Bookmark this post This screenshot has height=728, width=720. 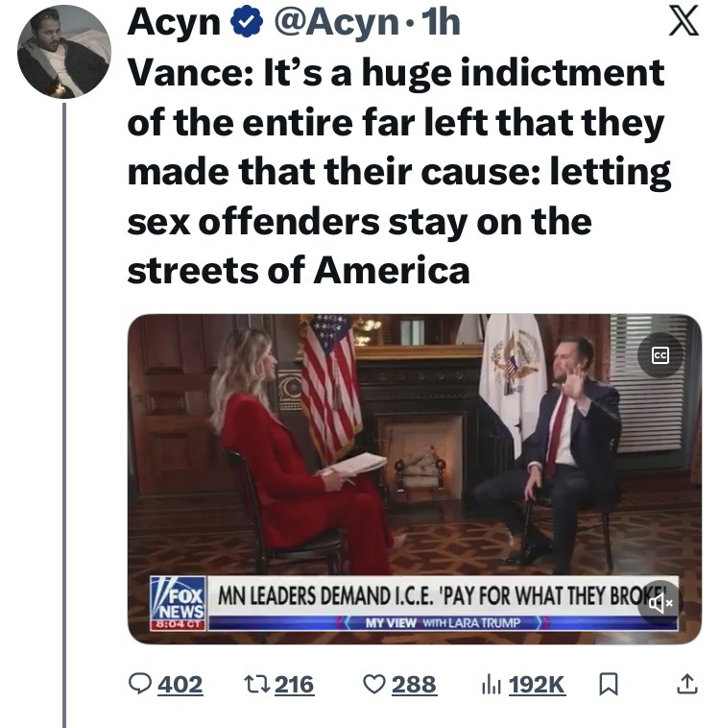[608, 685]
